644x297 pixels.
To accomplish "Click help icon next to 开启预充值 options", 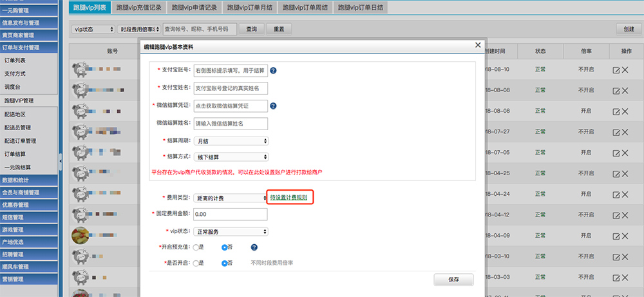I will (254, 247).
